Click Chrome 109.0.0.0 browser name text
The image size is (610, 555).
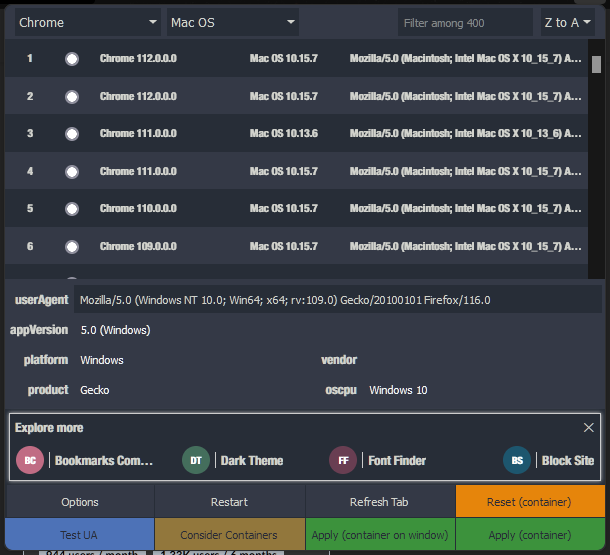[x=138, y=246]
